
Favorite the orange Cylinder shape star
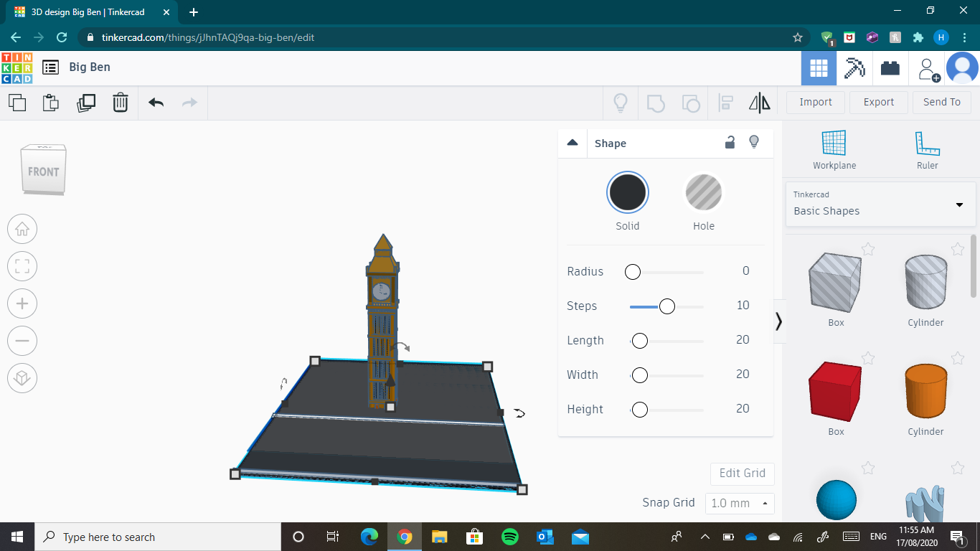point(958,358)
